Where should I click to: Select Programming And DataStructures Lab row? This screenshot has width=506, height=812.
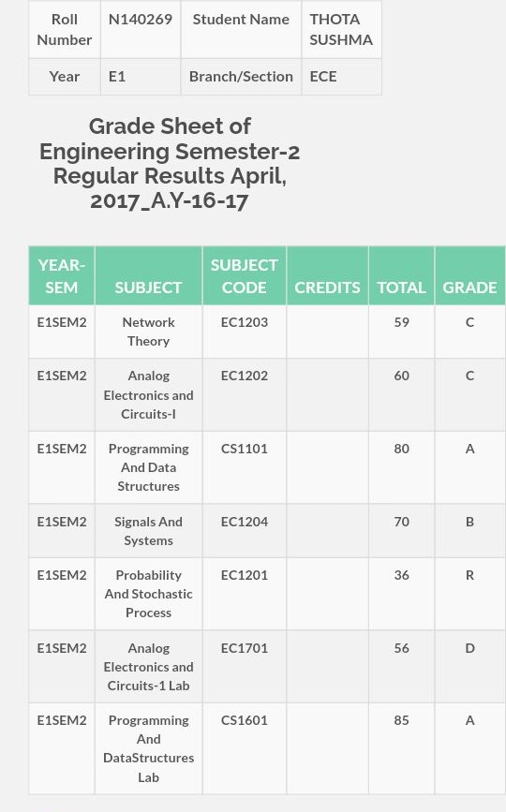(x=267, y=748)
